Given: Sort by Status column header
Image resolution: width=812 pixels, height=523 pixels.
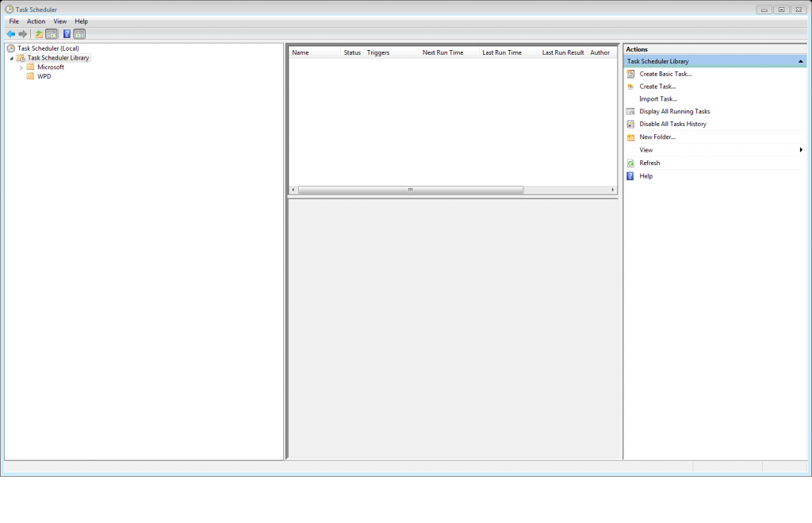Looking at the screenshot, I should 352,52.
